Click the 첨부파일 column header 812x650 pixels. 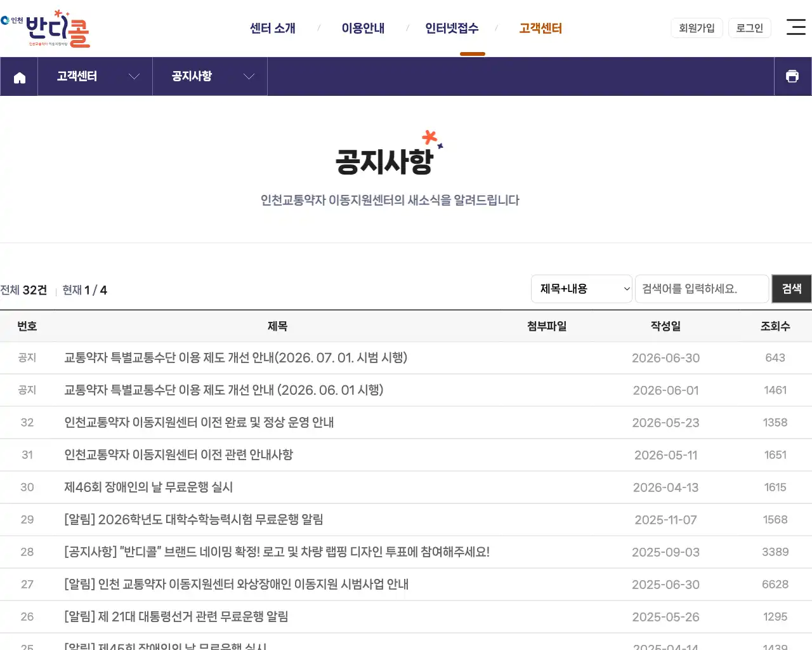pos(547,326)
